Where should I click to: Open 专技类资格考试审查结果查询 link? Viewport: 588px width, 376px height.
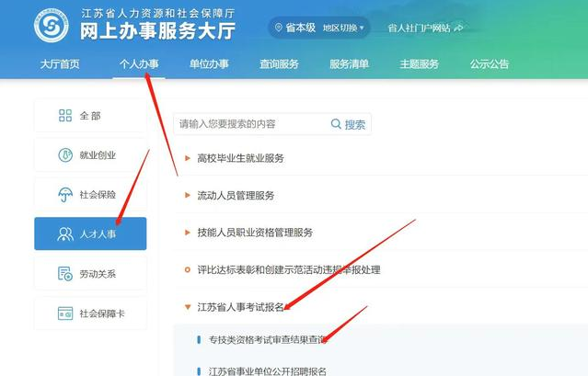click(267, 339)
